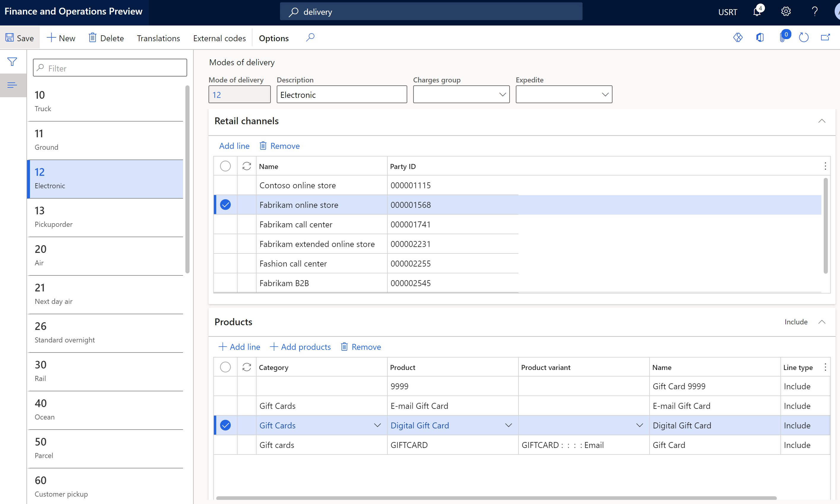Image resolution: width=840 pixels, height=504 pixels.
Task: Click the Save icon in the toolbar
Action: tap(9, 38)
